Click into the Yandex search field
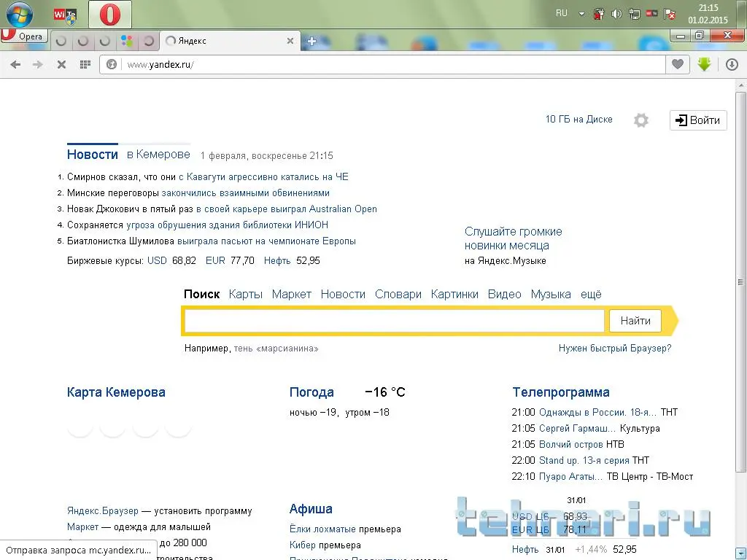Image resolution: width=747 pixels, height=560 pixels. click(395, 321)
